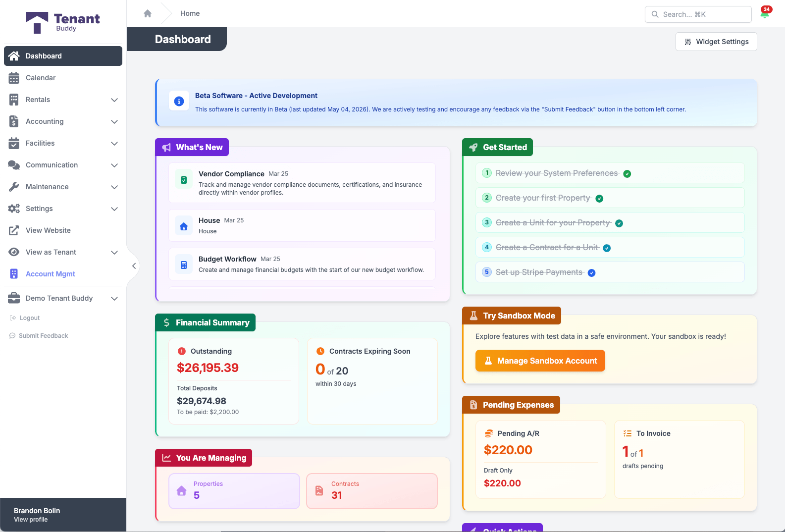Click the $220.00 Pending A/R amount
Viewport: 785px width, 532px height.
click(x=508, y=450)
